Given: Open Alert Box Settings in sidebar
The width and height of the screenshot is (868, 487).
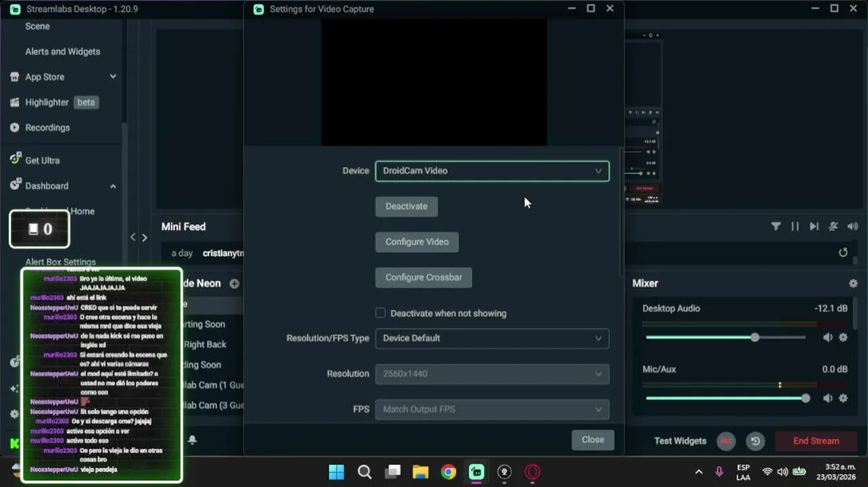Looking at the screenshot, I should tap(60, 262).
